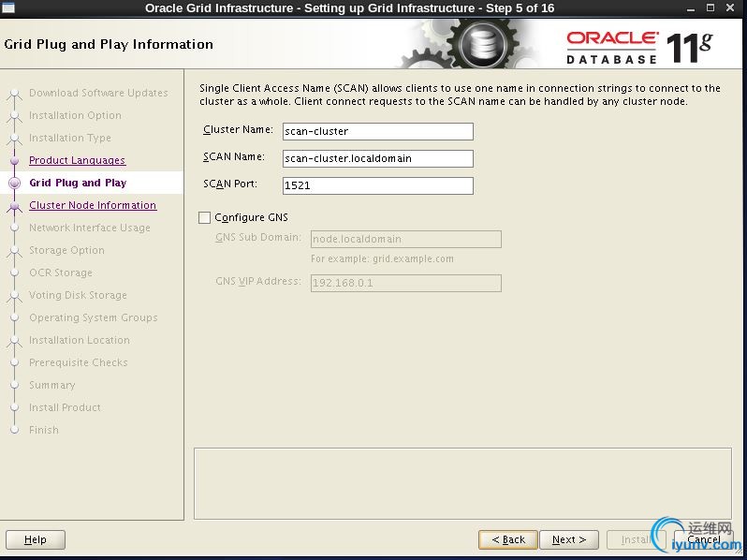Select the OCR Storage step
The height and width of the screenshot is (560, 747).
click(61, 273)
